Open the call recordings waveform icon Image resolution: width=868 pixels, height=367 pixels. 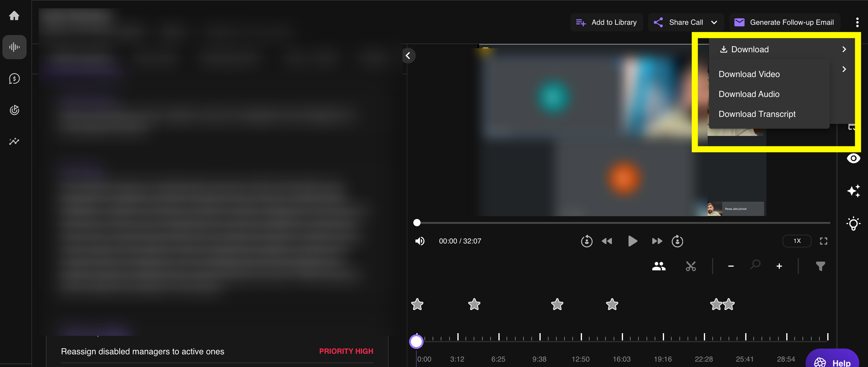point(14,47)
